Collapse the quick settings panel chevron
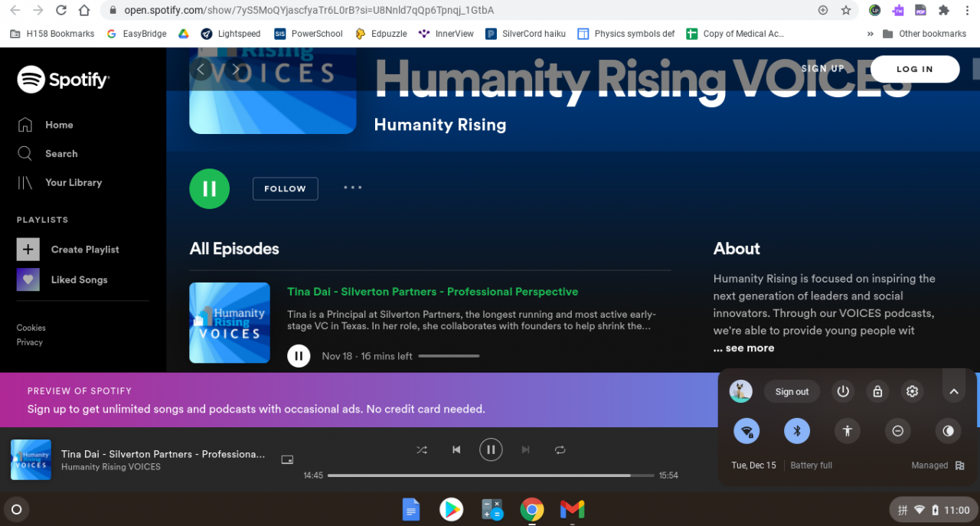This screenshot has height=526, width=980. pos(954,391)
